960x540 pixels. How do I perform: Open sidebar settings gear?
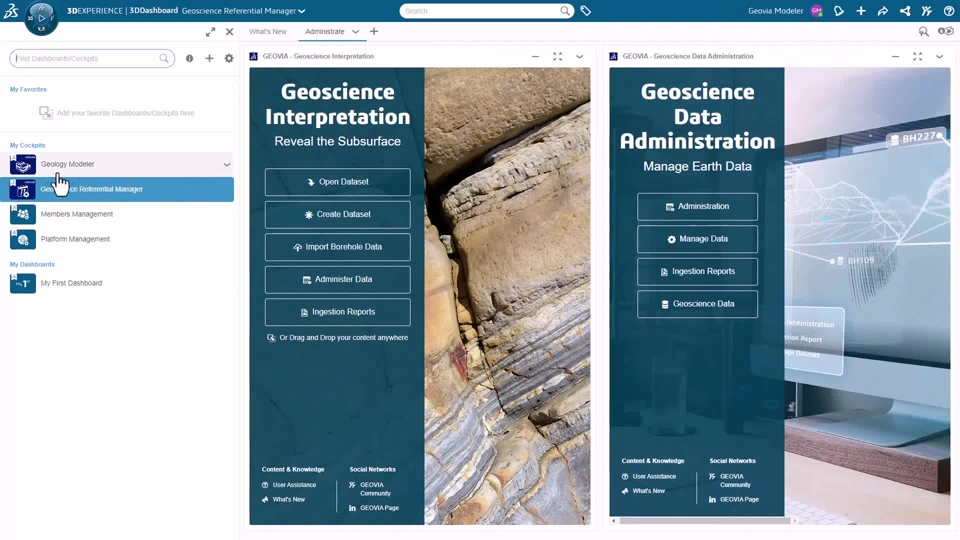[x=229, y=58]
